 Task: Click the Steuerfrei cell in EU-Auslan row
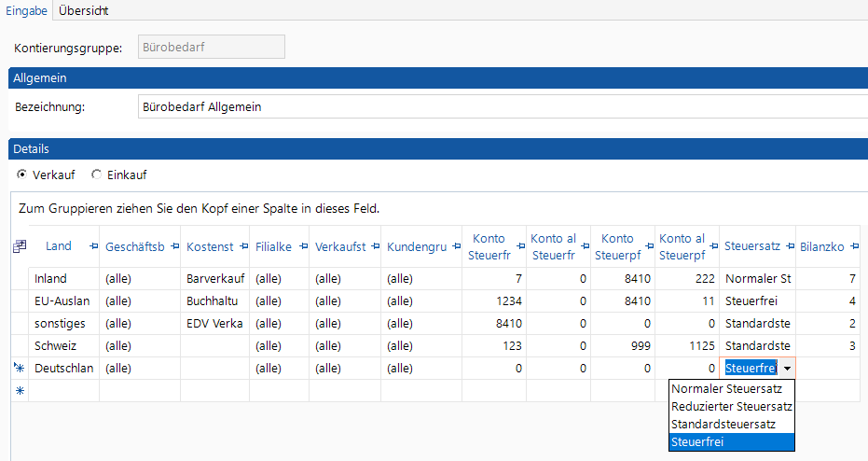[757, 300]
